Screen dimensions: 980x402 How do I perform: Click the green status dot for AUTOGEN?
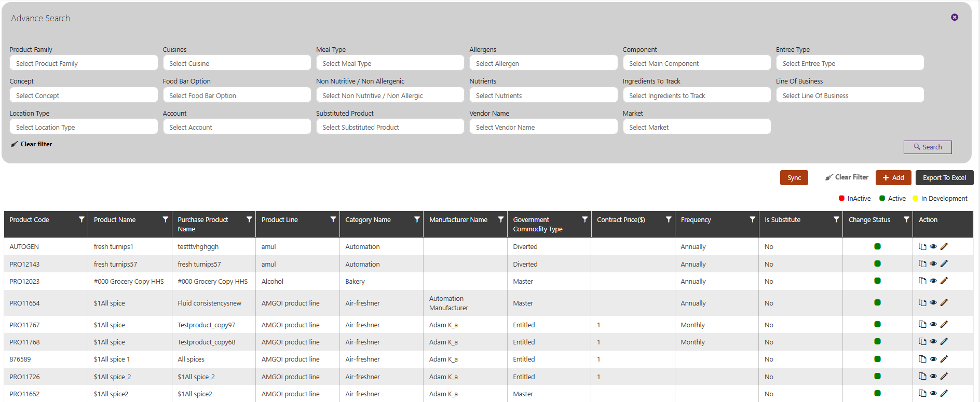click(x=877, y=246)
